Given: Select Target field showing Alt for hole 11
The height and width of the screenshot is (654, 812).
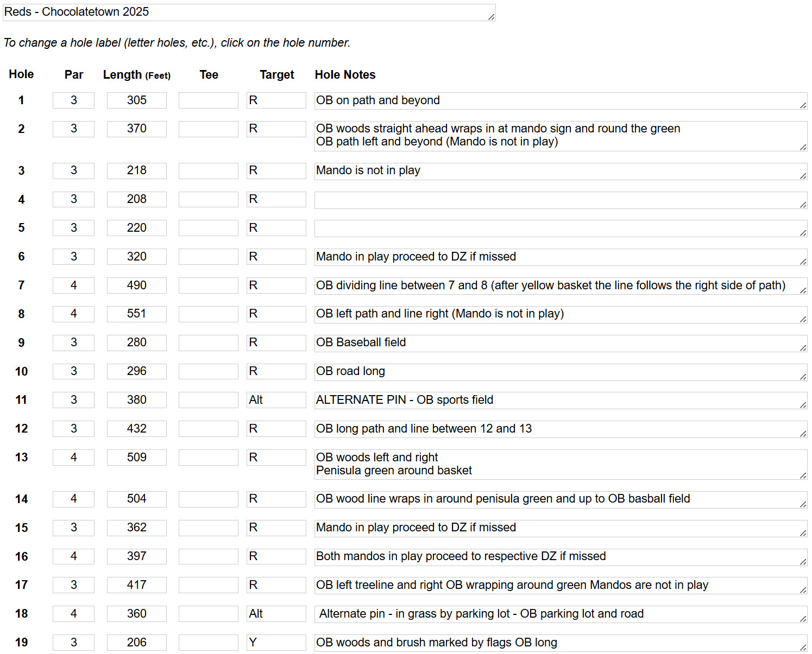Looking at the screenshot, I should click(x=276, y=400).
